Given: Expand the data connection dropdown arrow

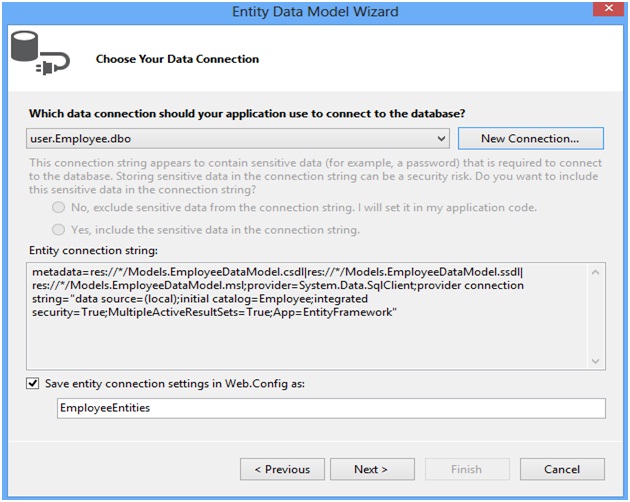Looking at the screenshot, I should point(441,138).
